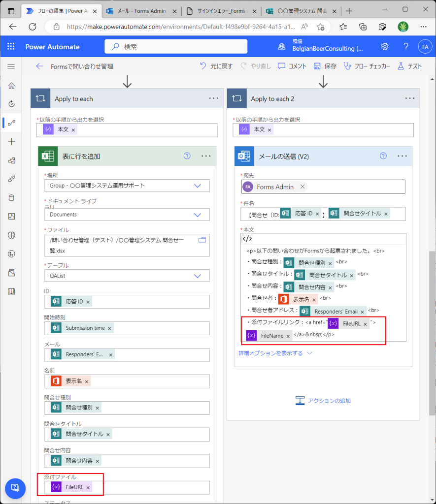436x504 pixels.
Task: Open the Data cylinder icon in sidebar
Action: pos(12,198)
